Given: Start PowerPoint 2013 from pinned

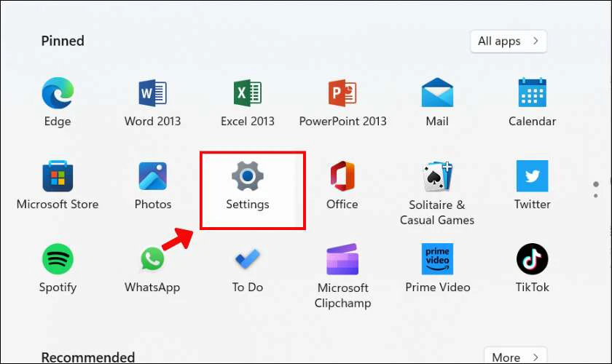Looking at the screenshot, I should 342,93.
